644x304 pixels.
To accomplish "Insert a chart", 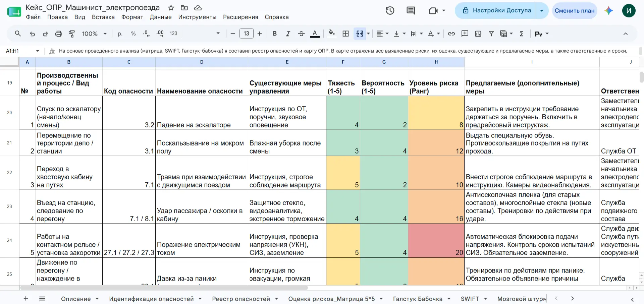I will tap(478, 34).
